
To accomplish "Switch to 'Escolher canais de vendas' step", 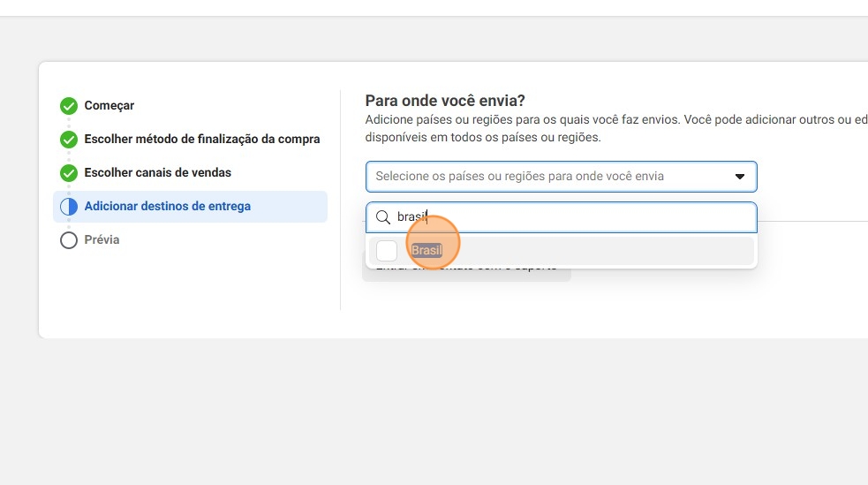I will point(158,173).
